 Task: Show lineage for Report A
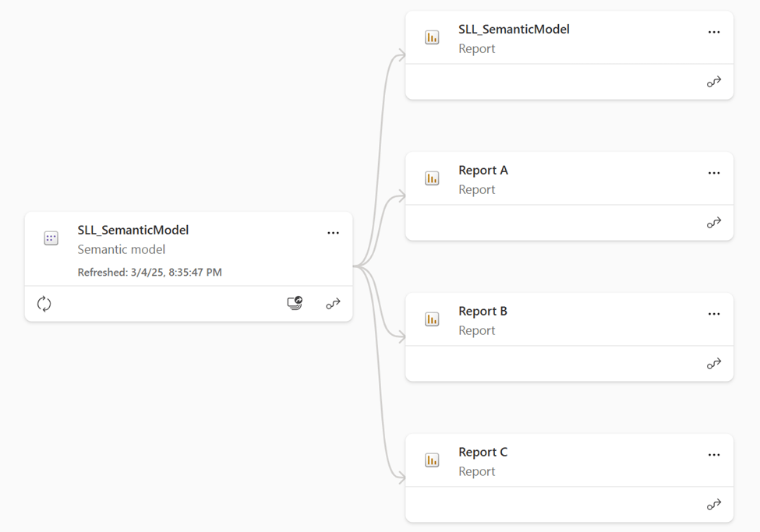coord(713,223)
